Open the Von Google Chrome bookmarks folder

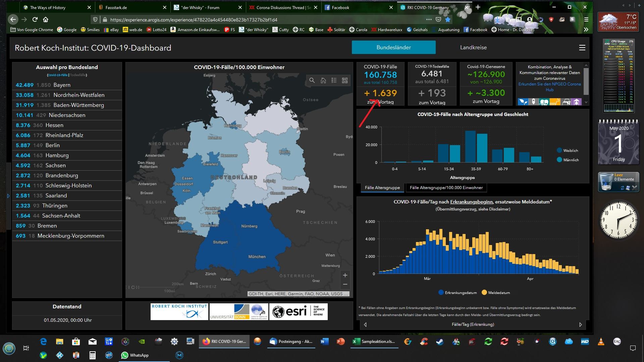[32, 29]
